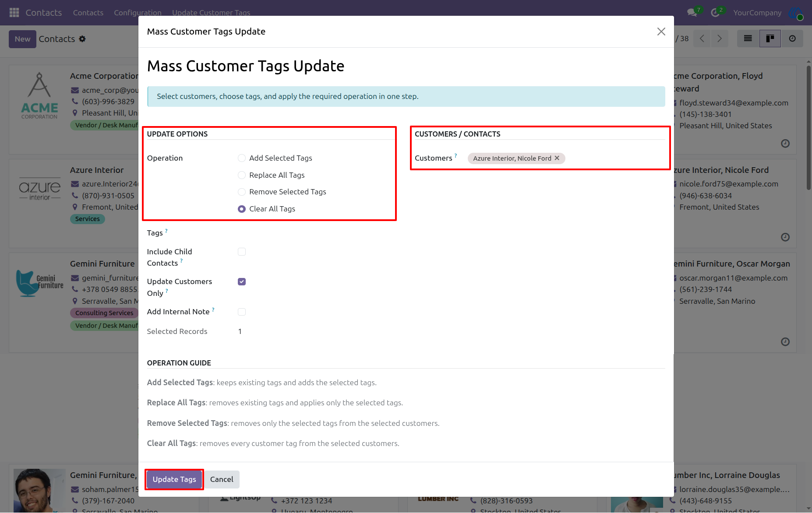812x513 pixels.
Task: Click floyd.steward34@example.com email
Action: (x=734, y=103)
